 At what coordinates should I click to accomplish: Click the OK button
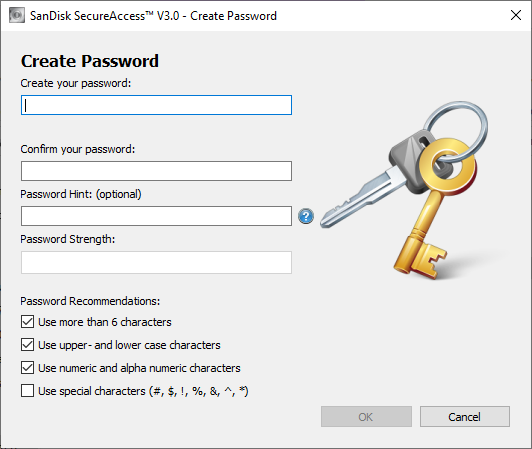(366, 416)
